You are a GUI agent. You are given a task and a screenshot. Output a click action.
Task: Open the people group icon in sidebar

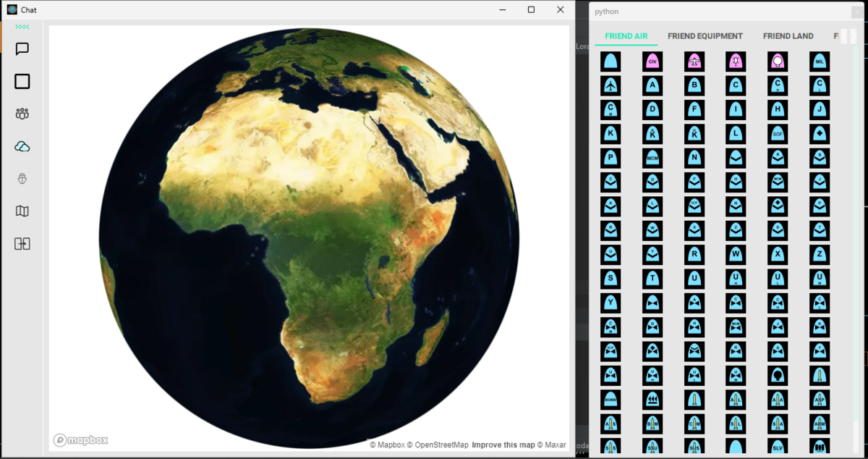(x=22, y=114)
